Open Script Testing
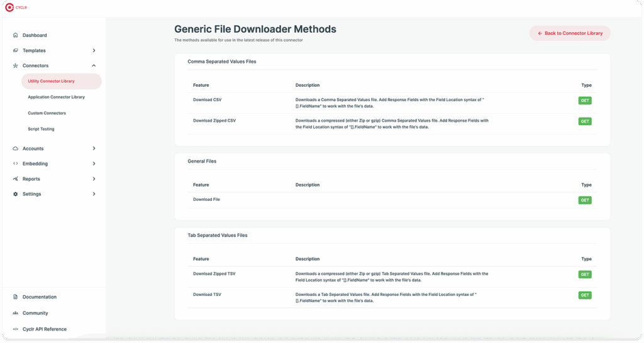This screenshot has height=343, width=644. pos(41,129)
